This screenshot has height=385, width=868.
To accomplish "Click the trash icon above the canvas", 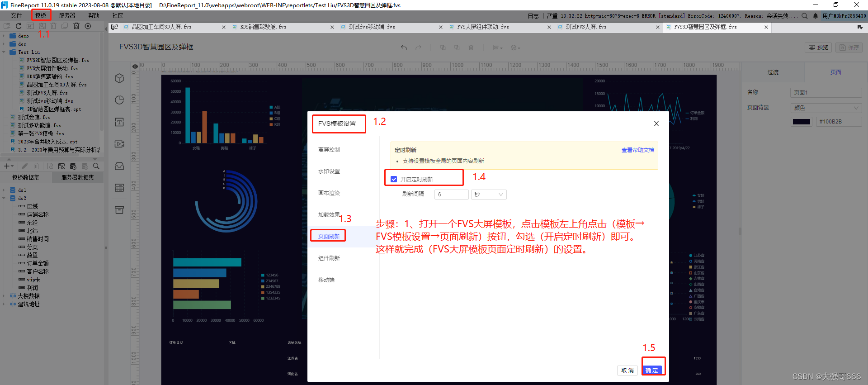I will 471,48.
